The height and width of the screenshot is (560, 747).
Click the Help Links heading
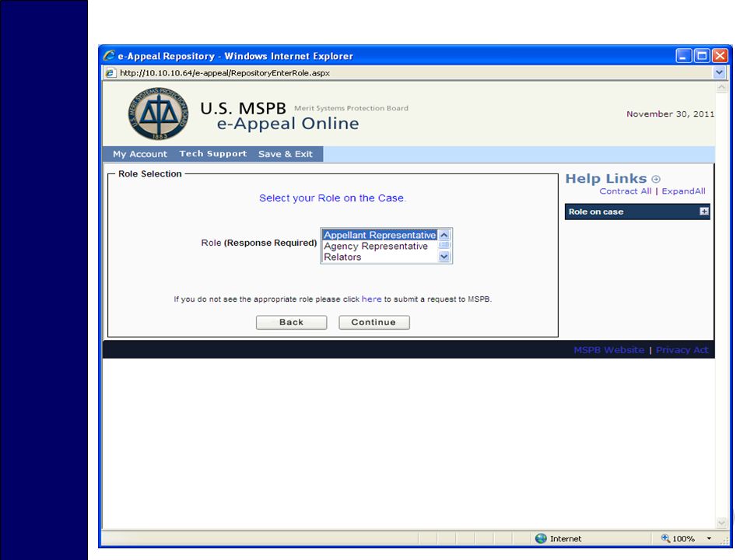pos(606,179)
